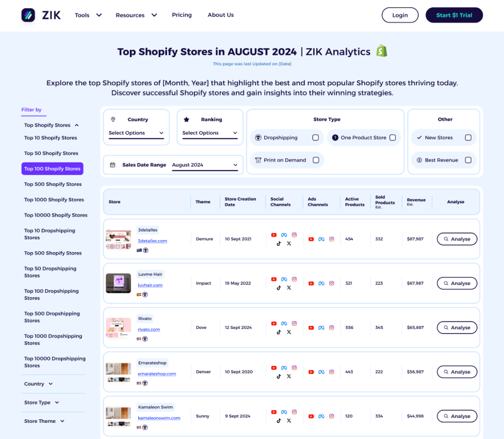This screenshot has width=504, height=439.
Task: Click Instagram ads icon in Luvme Hair row
Action: (x=332, y=283)
